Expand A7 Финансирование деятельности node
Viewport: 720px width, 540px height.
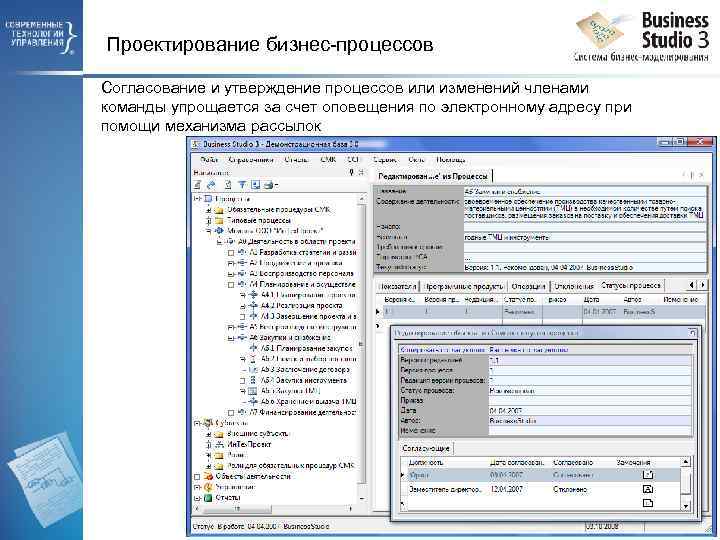[231, 413]
